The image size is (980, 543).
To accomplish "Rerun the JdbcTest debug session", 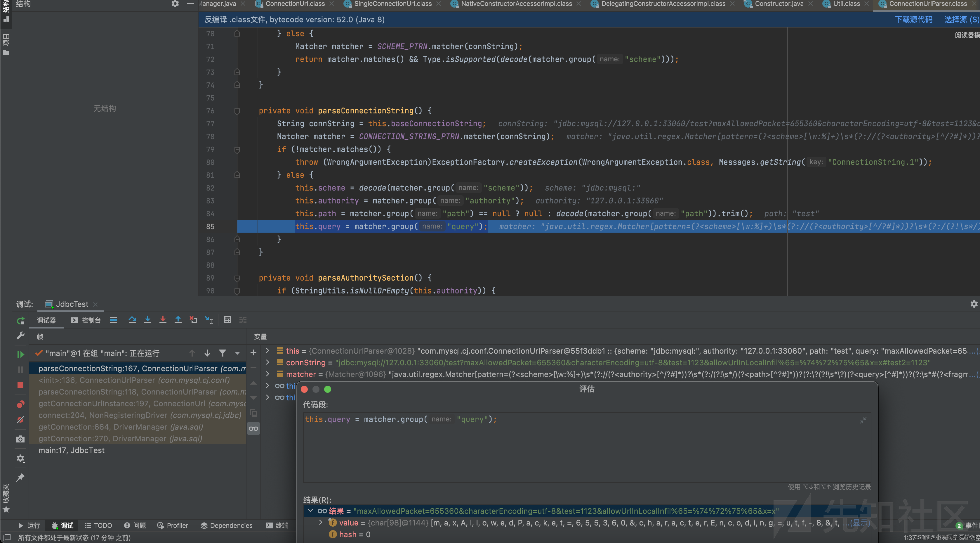I will pos(20,320).
